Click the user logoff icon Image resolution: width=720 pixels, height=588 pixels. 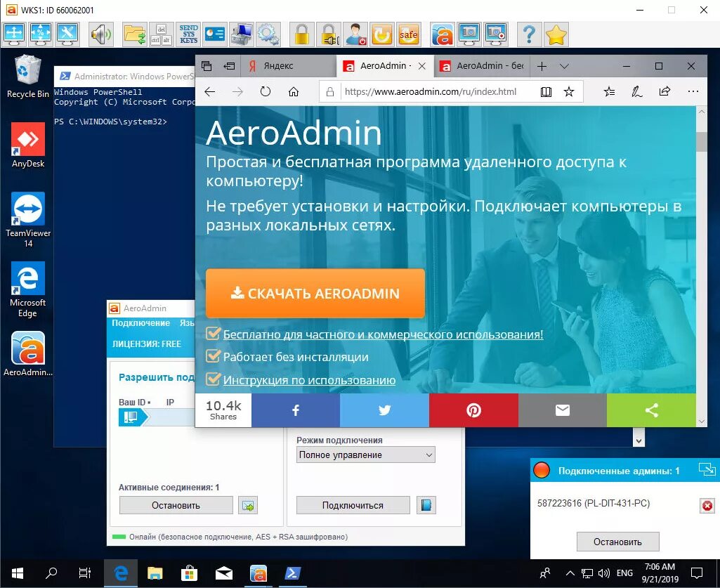[x=355, y=34]
